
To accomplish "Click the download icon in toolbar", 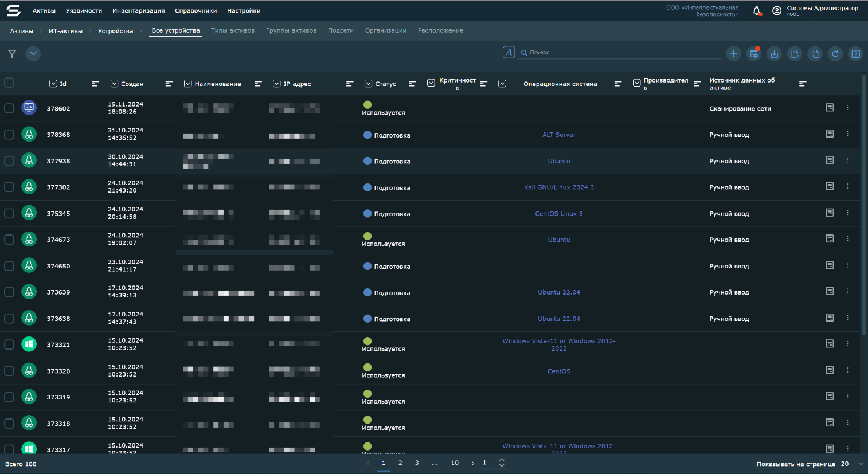I will point(774,54).
